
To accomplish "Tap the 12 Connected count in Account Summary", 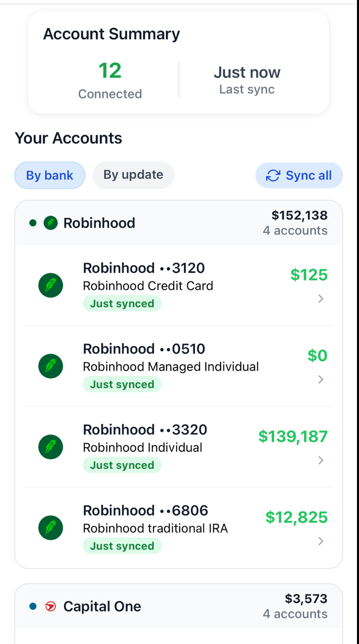I will tap(110, 79).
